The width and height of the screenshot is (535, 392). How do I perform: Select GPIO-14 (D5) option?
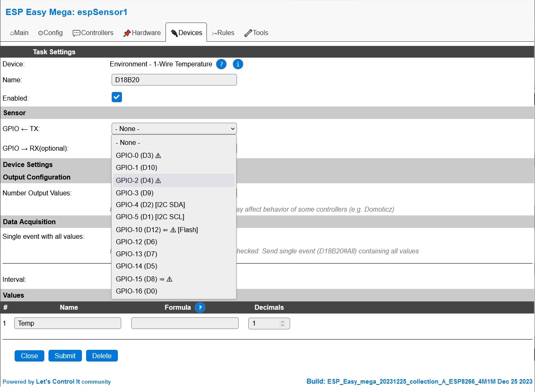click(x=174, y=266)
